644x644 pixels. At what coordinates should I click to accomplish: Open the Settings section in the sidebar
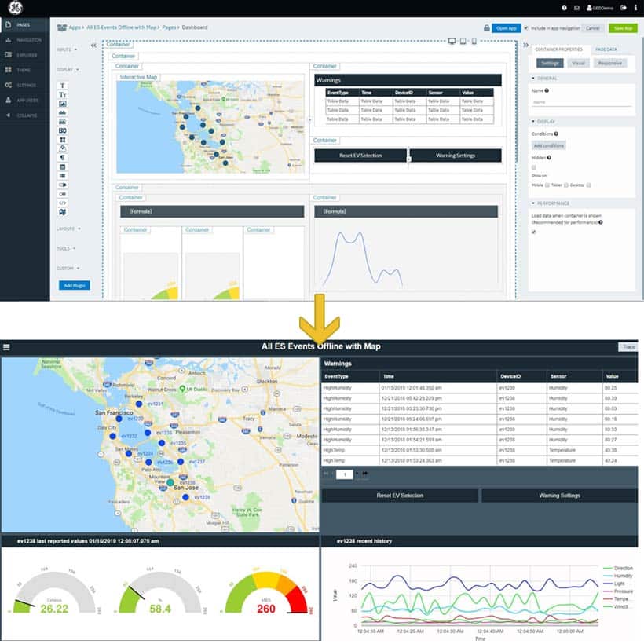click(x=24, y=85)
